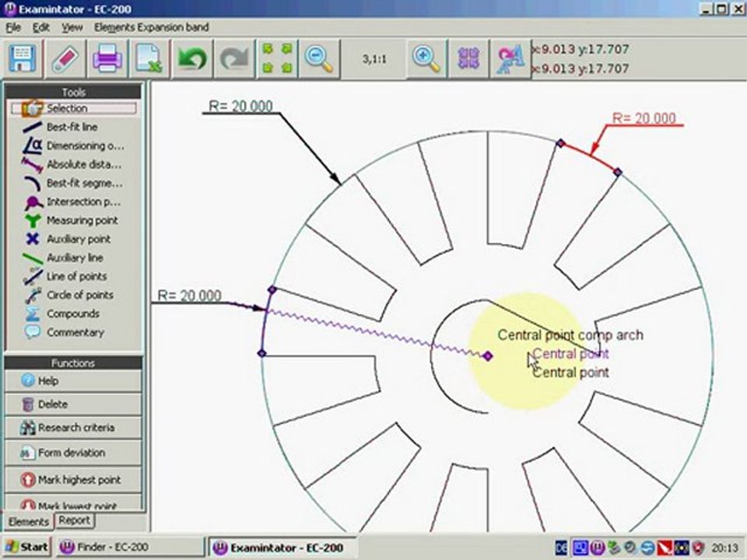Select the Intersection point tool
This screenshot has height=560, width=747.
coord(74,202)
